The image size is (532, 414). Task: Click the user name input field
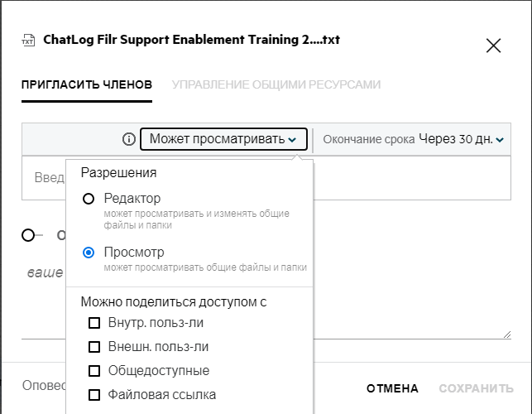(46, 178)
